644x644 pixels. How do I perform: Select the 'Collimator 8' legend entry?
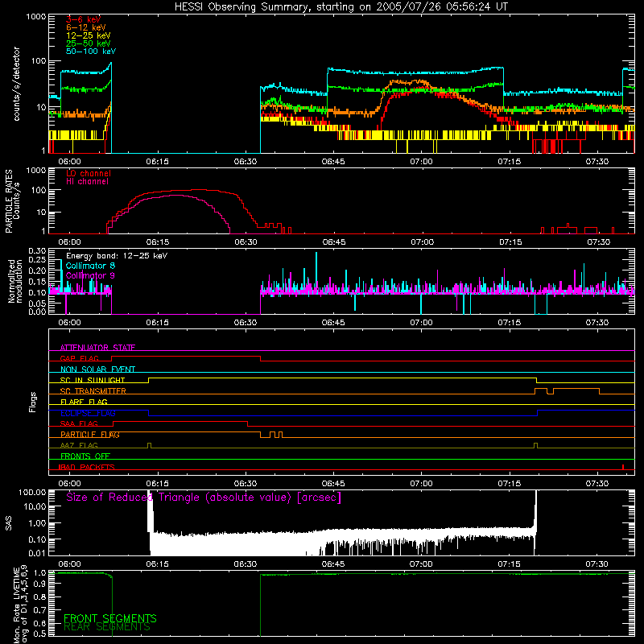pyautogui.click(x=90, y=266)
